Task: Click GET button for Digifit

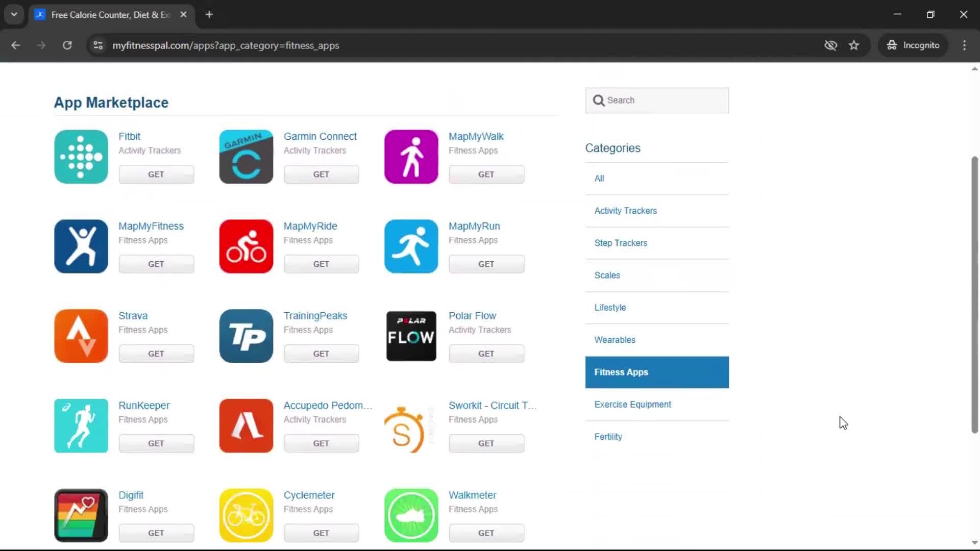Action: [156, 533]
